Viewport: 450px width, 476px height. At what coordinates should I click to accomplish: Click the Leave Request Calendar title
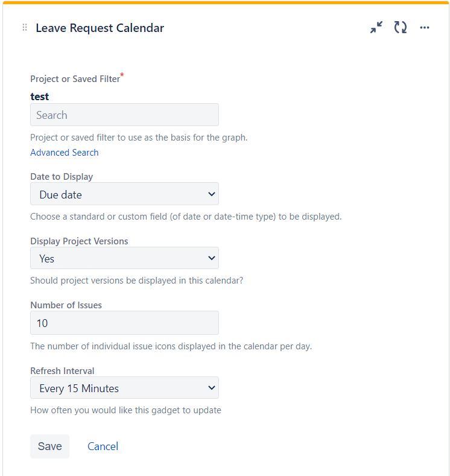click(x=100, y=28)
